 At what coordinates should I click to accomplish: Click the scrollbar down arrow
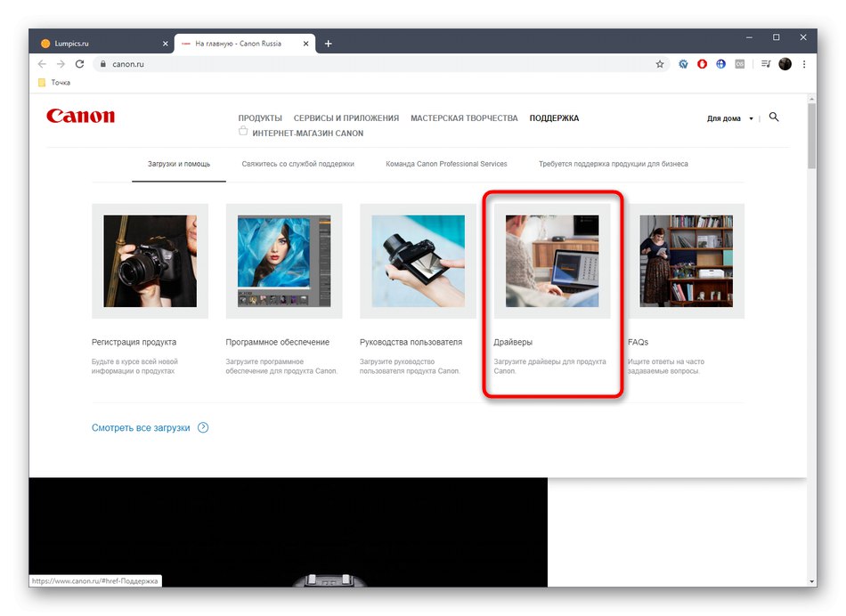point(811,581)
